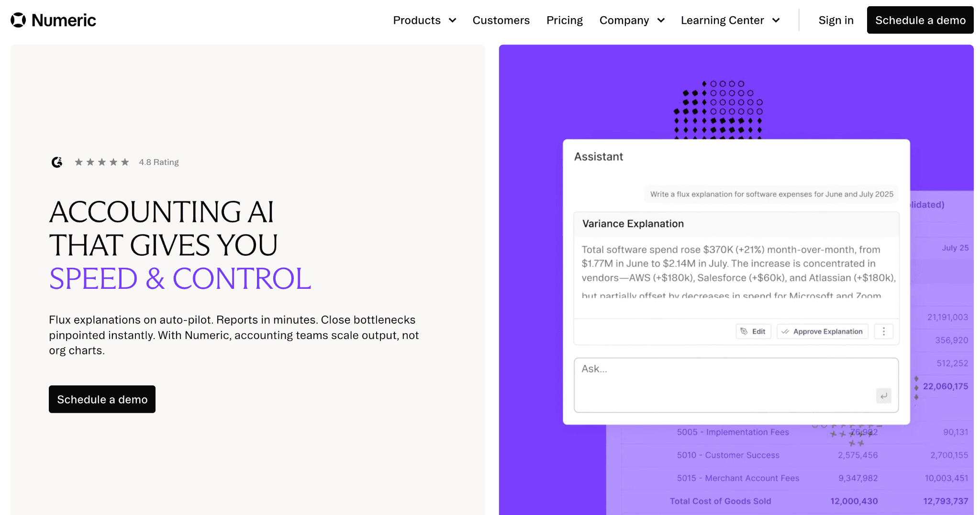Click the Sign in link
This screenshot has height=515, width=980.
click(x=836, y=20)
